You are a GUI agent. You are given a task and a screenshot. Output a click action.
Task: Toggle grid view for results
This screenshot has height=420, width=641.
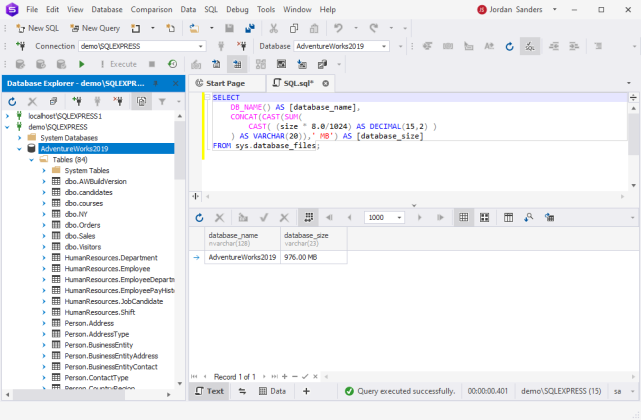464,217
